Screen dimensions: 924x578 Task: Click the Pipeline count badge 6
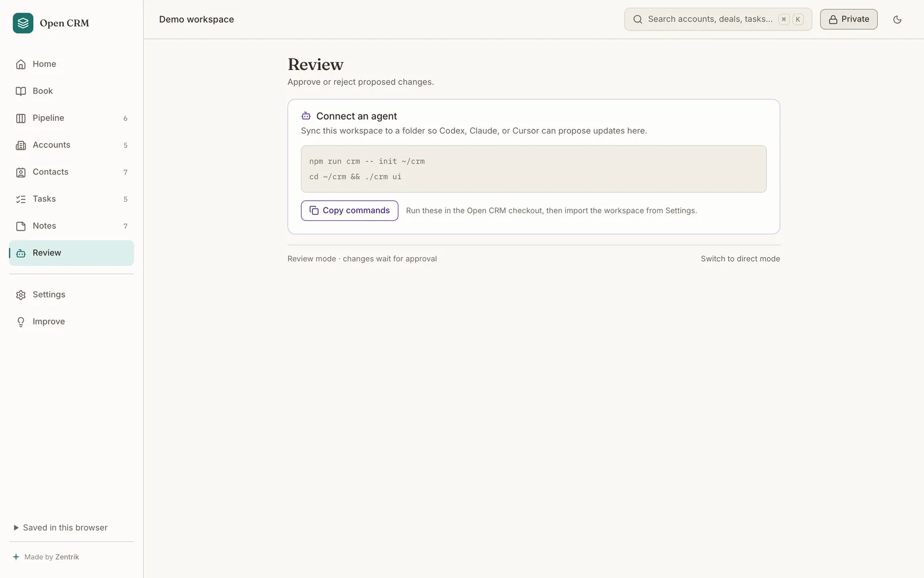coord(125,118)
